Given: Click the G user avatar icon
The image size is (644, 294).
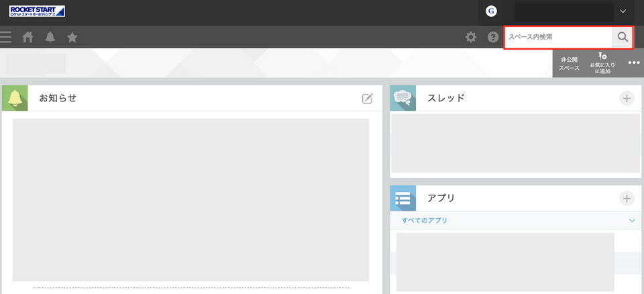Looking at the screenshot, I should pyautogui.click(x=491, y=11).
